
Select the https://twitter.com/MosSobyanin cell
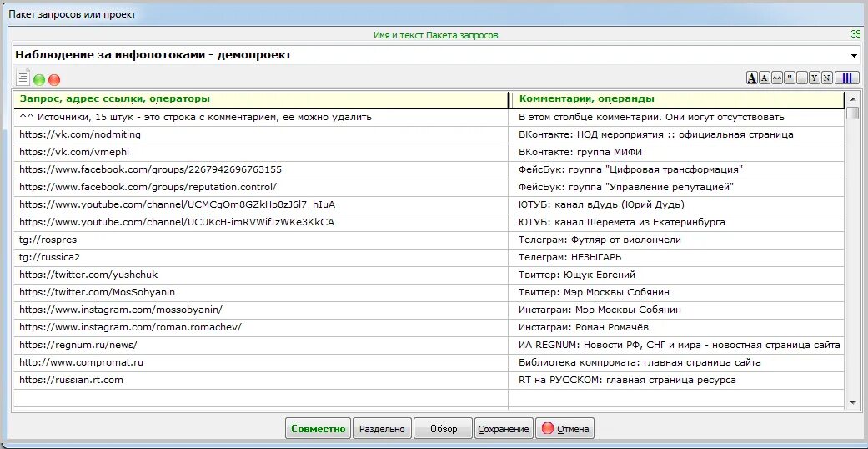(261, 292)
